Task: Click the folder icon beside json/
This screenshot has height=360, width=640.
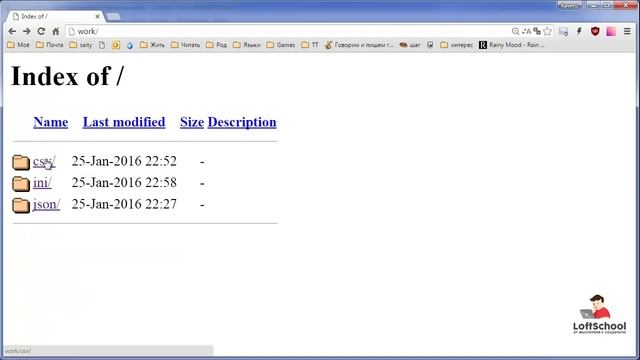Action: [21, 205]
